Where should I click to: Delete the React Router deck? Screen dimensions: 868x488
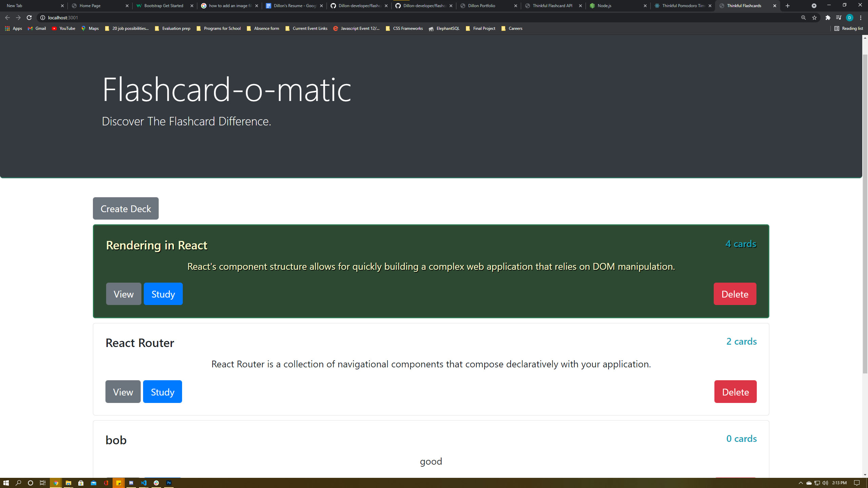[735, 391]
